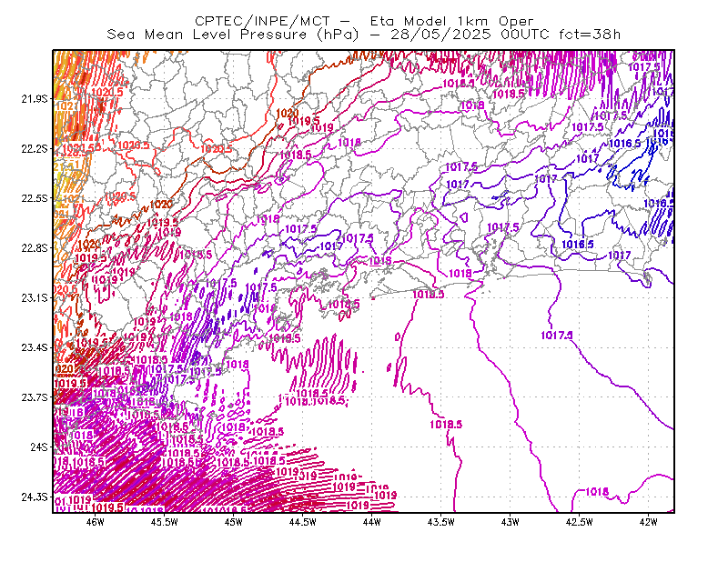Click the 28/05/2025 date in the header

[x=440, y=35]
